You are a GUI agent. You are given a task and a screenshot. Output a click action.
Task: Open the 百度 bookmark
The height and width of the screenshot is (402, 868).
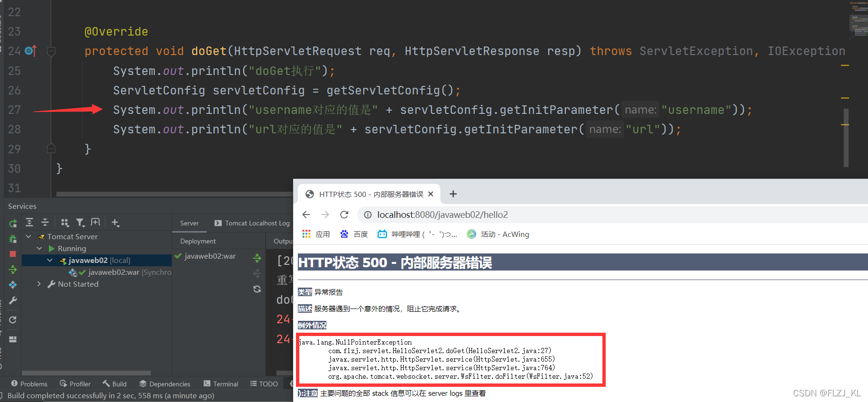(354, 234)
